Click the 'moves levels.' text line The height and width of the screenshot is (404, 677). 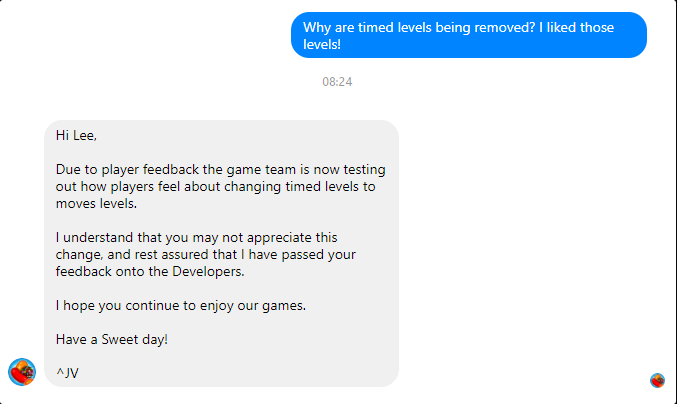(96, 204)
